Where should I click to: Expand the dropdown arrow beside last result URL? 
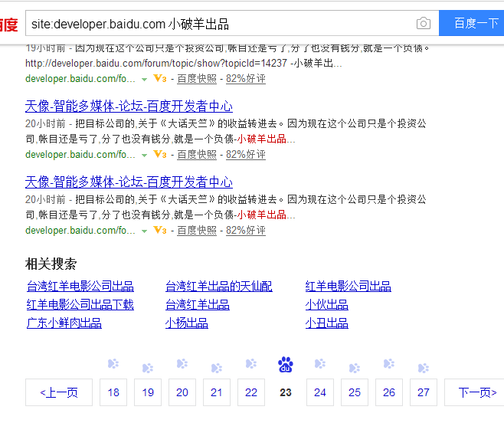pyautogui.click(x=144, y=231)
